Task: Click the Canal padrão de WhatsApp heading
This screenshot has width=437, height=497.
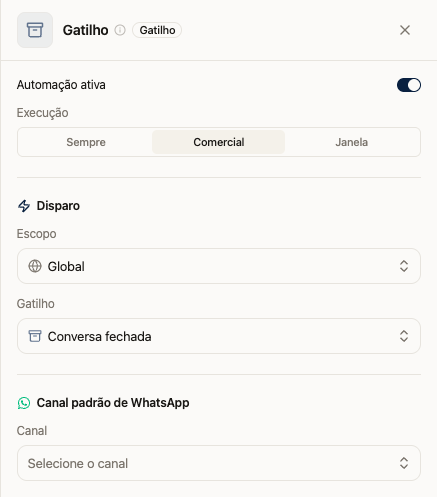Action: tap(113, 403)
